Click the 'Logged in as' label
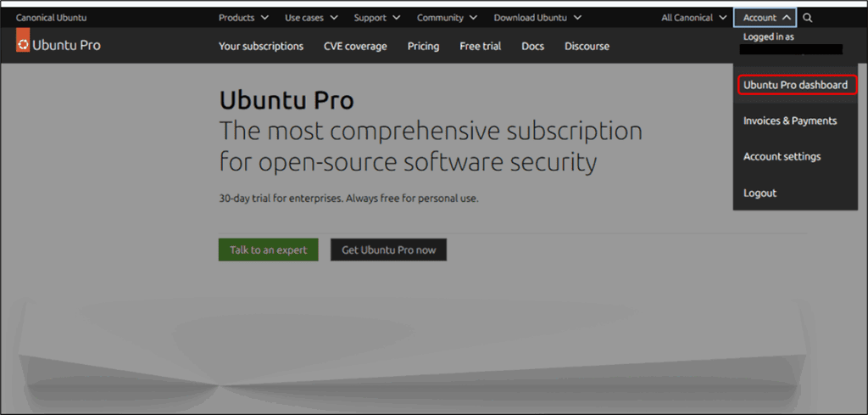Viewport: 868px width, 415px height. pos(769,37)
